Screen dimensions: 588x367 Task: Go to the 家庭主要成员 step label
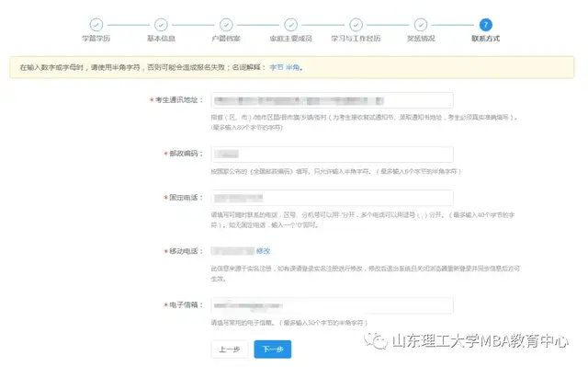coord(291,39)
